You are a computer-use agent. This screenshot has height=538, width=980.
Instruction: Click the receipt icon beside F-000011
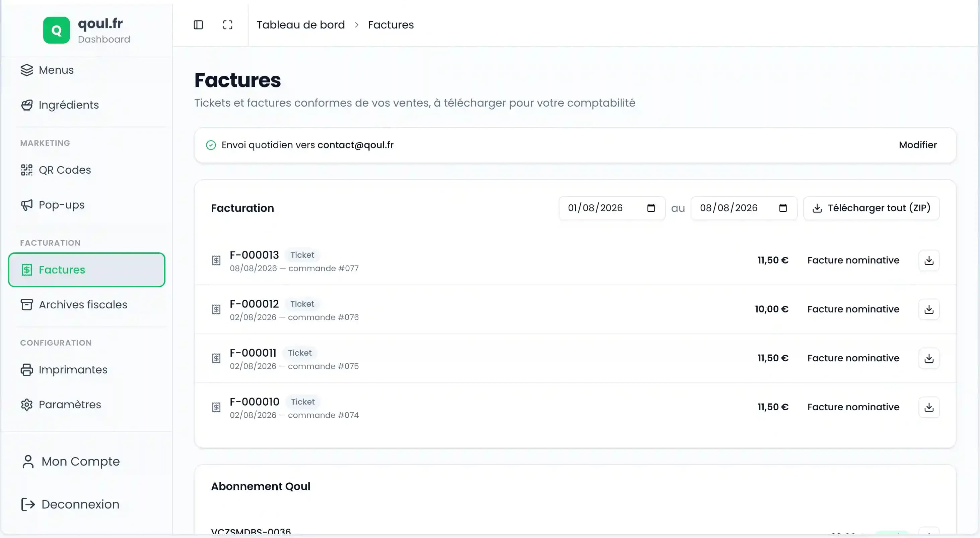[x=216, y=358]
